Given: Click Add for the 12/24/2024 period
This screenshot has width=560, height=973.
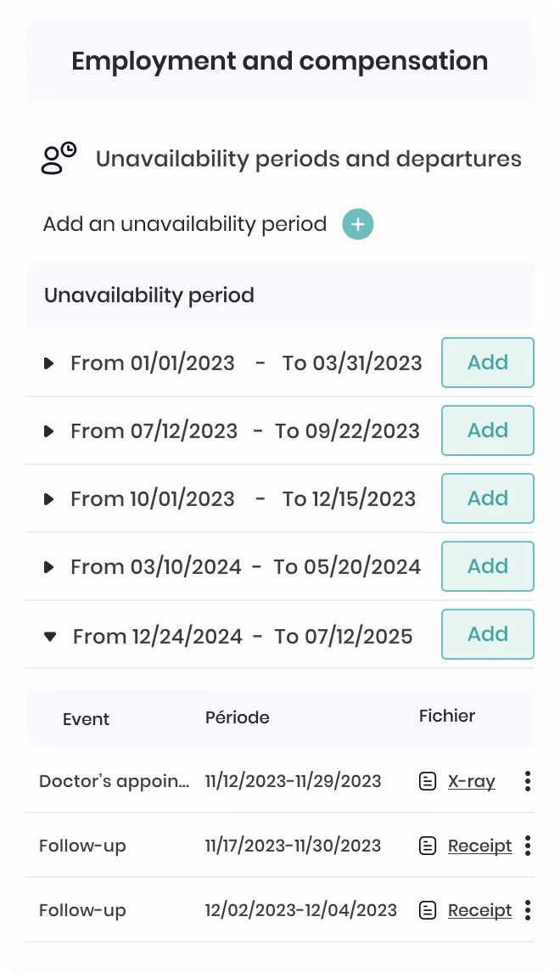Looking at the screenshot, I should pos(487,634).
